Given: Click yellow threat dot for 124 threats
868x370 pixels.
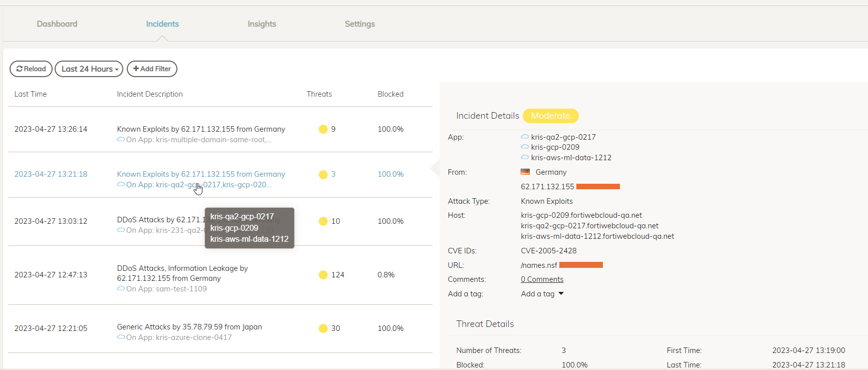Looking at the screenshot, I should tap(323, 275).
